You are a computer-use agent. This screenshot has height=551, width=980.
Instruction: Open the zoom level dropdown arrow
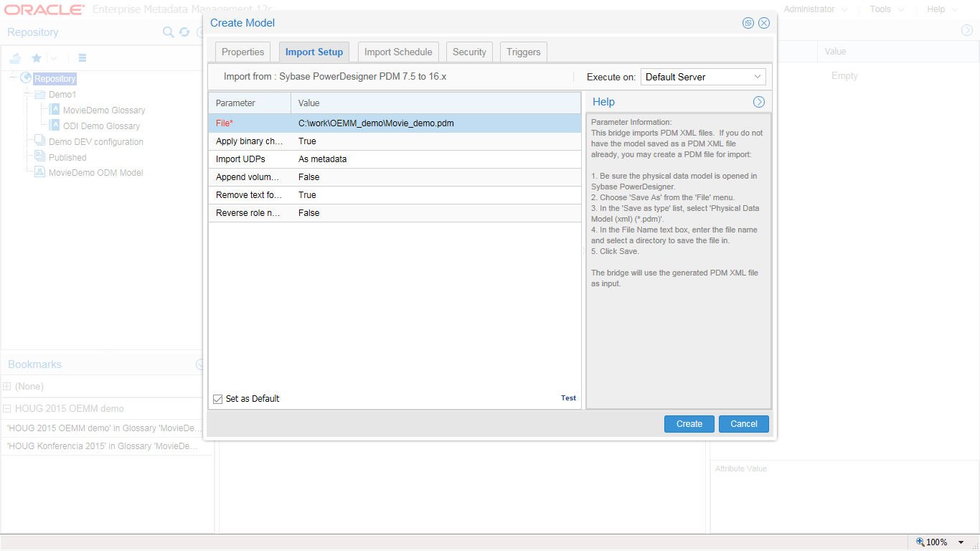tap(961, 542)
